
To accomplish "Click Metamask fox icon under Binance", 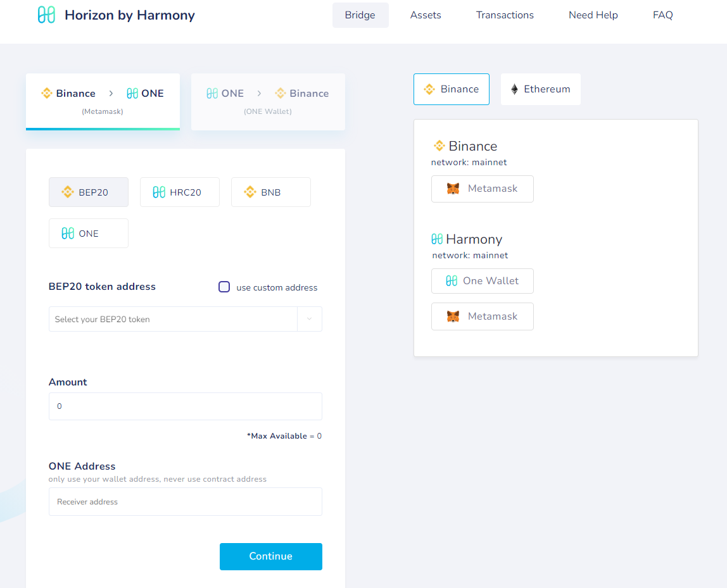I will (453, 189).
